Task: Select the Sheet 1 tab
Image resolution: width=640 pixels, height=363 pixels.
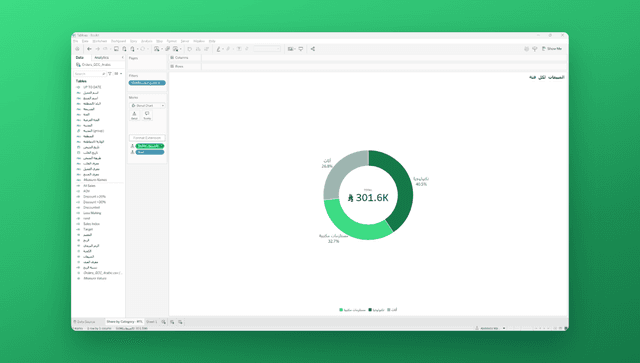Action: pos(151,322)
